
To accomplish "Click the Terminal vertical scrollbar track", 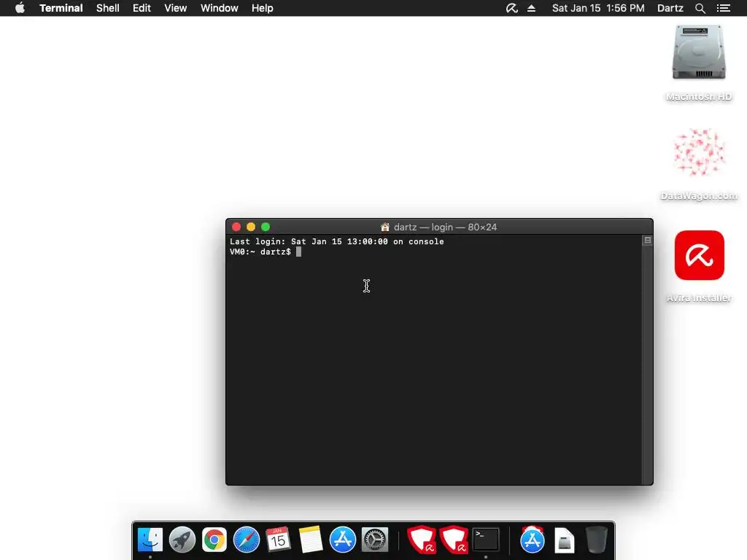I will (647, 365).
